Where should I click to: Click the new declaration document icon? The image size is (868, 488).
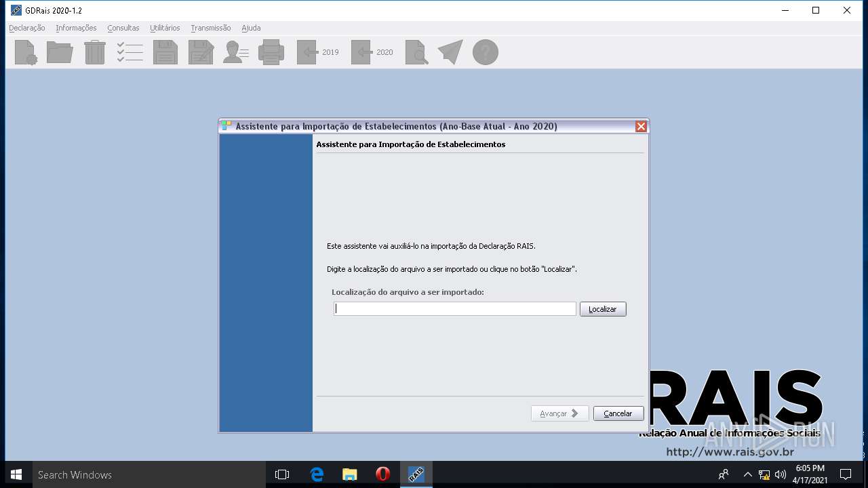[26, 52]
